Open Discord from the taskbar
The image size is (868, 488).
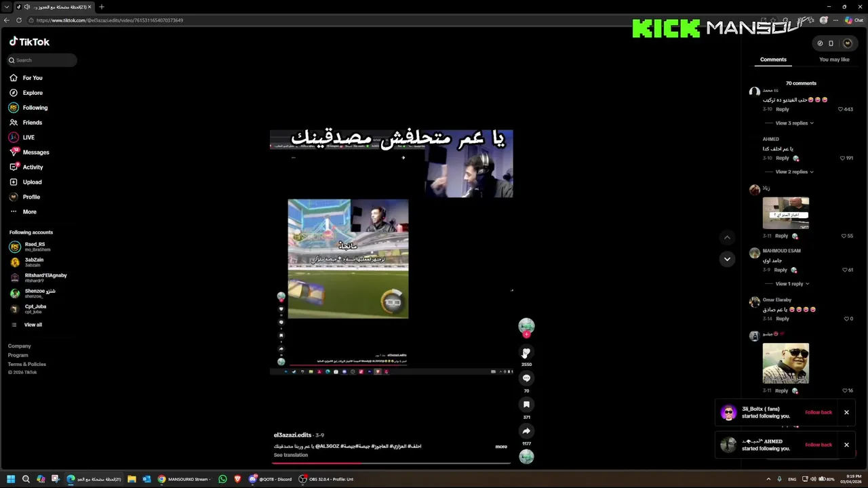point(271,479)
